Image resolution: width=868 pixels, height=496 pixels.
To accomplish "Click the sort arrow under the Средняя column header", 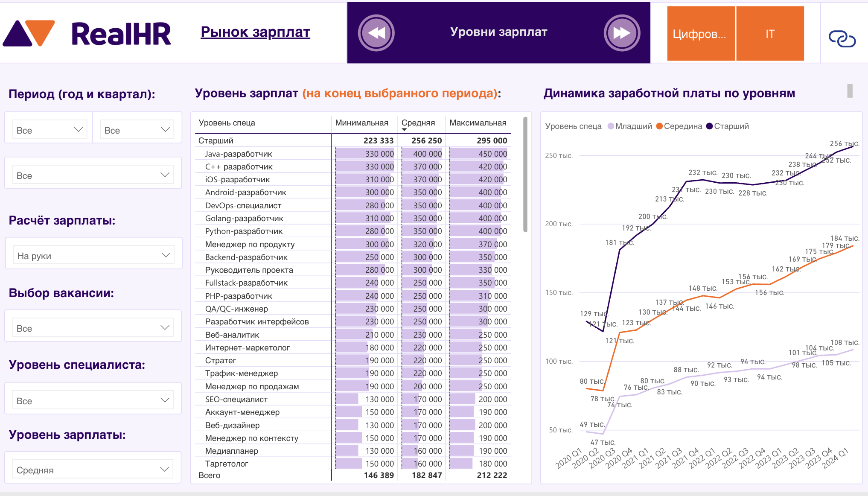I will click(x=404, y=130).
